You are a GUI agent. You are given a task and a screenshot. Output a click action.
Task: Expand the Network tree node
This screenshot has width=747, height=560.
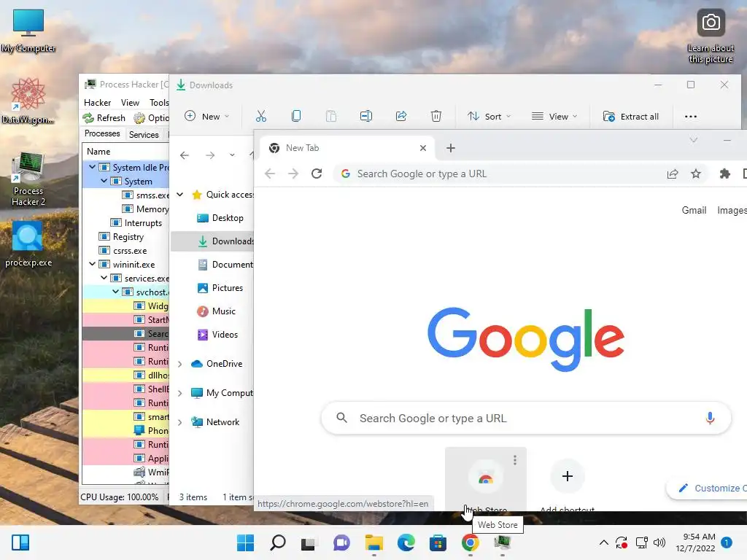[x=180, y=422]
